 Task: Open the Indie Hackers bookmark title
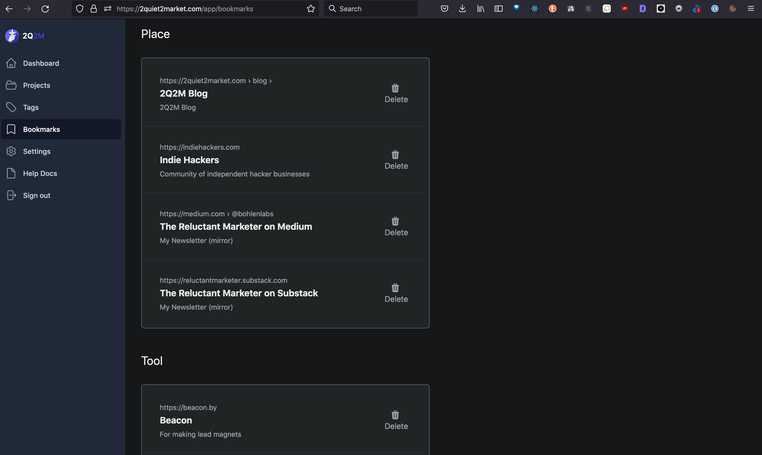click(190, 160)
